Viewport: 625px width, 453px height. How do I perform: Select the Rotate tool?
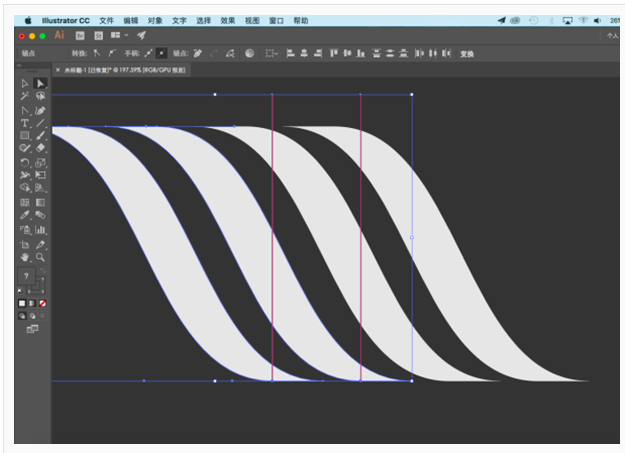click(25, 162)
